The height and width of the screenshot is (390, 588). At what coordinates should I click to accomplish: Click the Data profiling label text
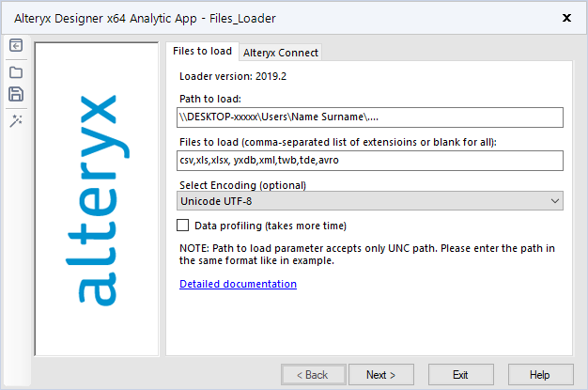coord(271,226)
